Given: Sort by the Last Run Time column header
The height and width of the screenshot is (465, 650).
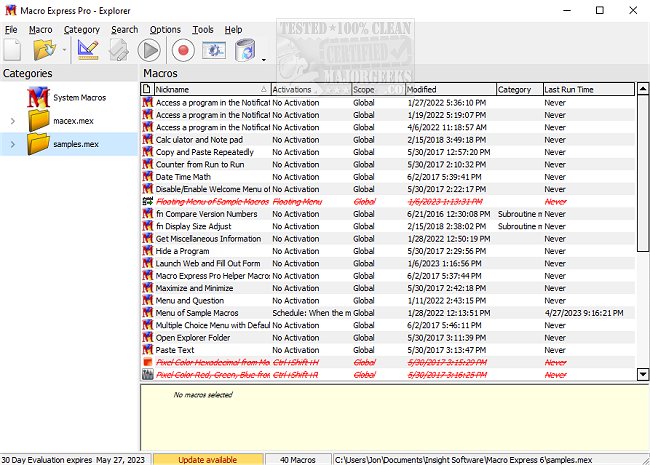Looking at the screenshot, I should (x=589, y=89).
